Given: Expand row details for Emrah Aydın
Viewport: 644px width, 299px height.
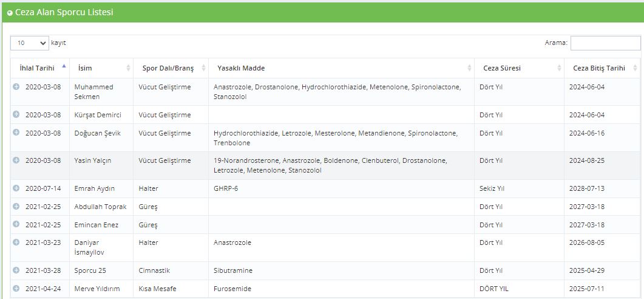Looking at the screenshot, I should (x=16, y=188).
